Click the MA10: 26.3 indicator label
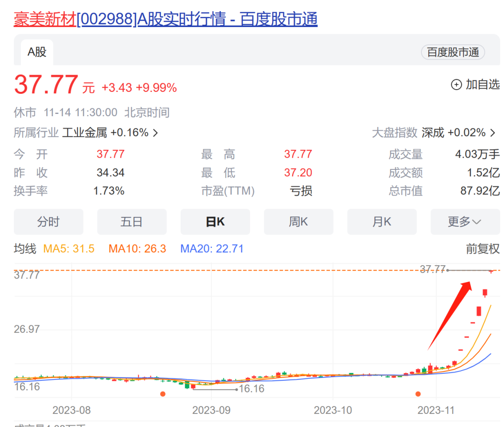 pos(137,249)
